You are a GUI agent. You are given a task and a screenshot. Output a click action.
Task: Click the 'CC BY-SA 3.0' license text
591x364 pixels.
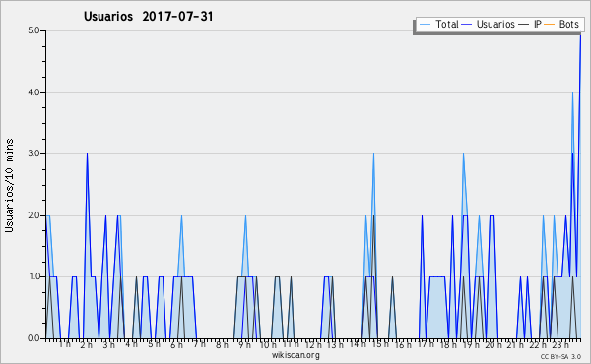pyautogui.click(x=560, y=356)
